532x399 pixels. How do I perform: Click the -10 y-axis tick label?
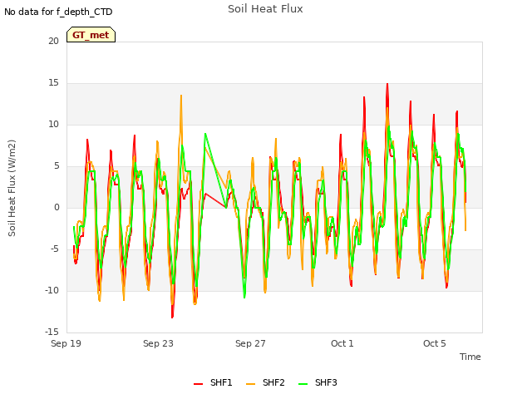(52, 290)
